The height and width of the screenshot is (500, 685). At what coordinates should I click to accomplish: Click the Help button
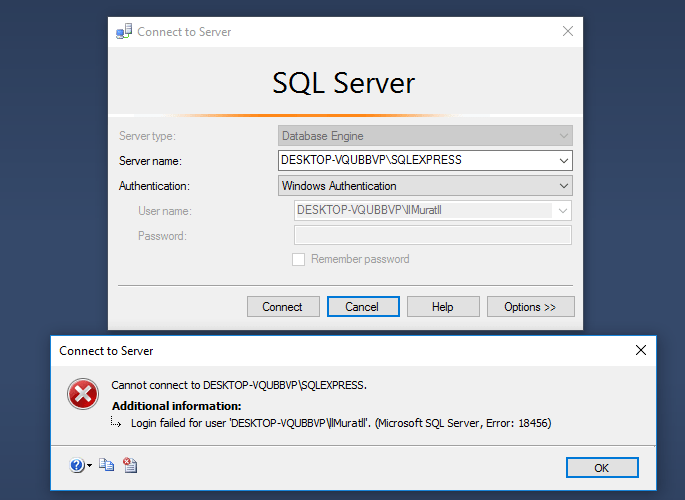(443, 307)
